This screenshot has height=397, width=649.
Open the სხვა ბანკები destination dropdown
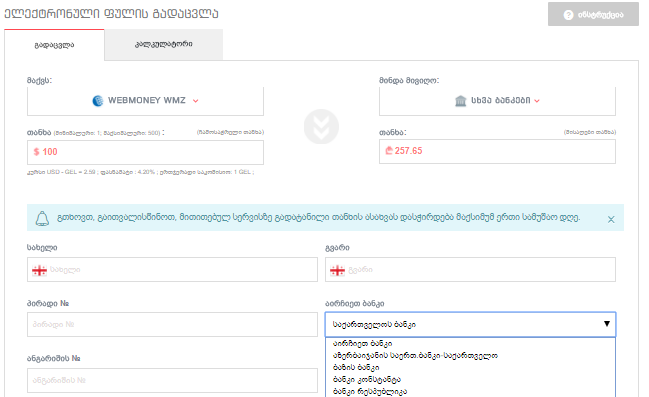point(497,101)
